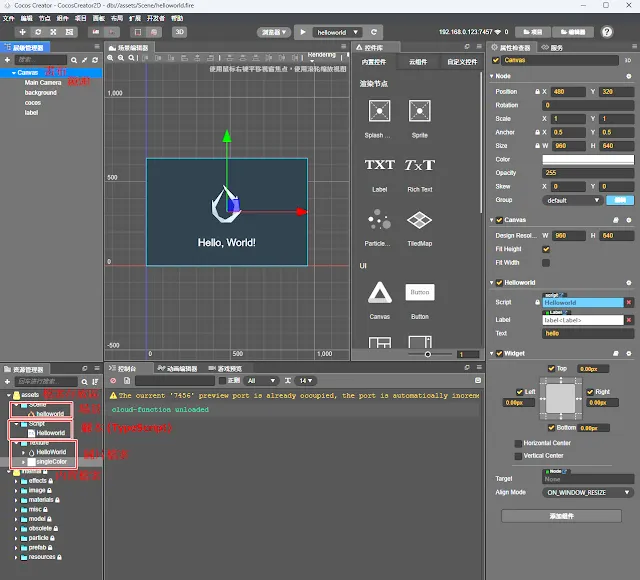This screenshot has width=640, height=580.
Task: Choose the TiledMap control icon
Action: (x=420, y=219)
